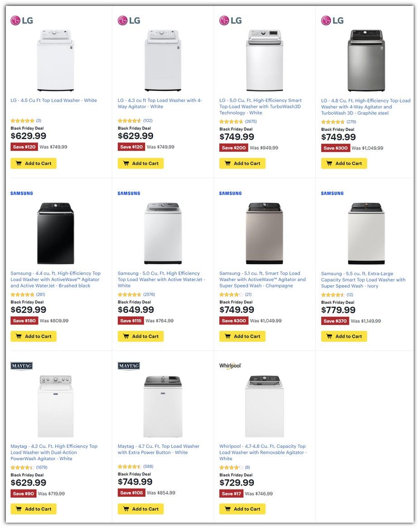Click the LG logo above the Graphite steel washer

tap(332, 20)
